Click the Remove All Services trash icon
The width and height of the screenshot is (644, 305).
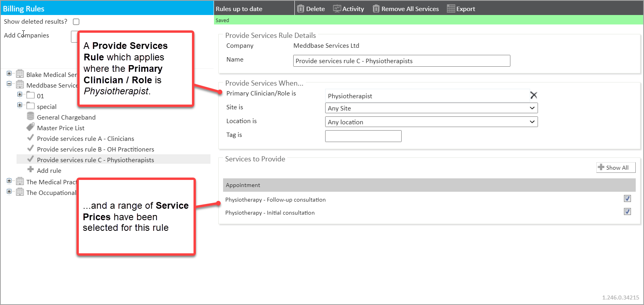(376, 9)
